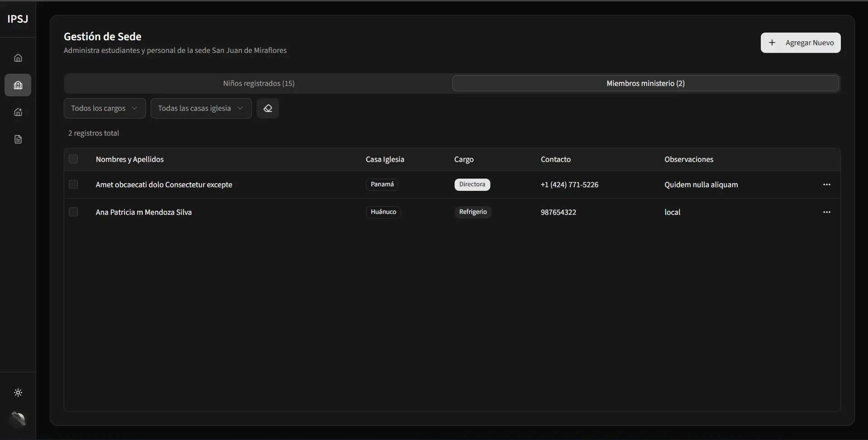Image resolution: width=868 pixels, height=440 pixels.
Task: Expand the Todos los cargos dropdown
Action: (x=104, y=109)
